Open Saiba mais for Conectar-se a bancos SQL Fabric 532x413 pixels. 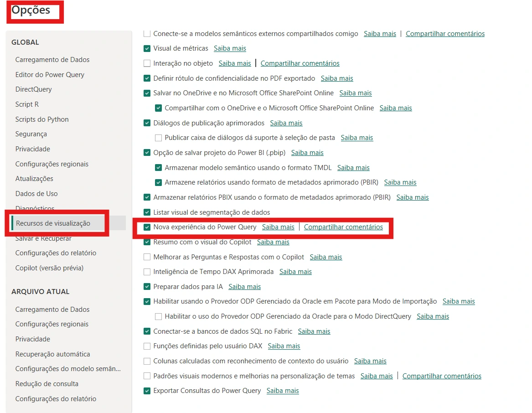pos(314,331)
